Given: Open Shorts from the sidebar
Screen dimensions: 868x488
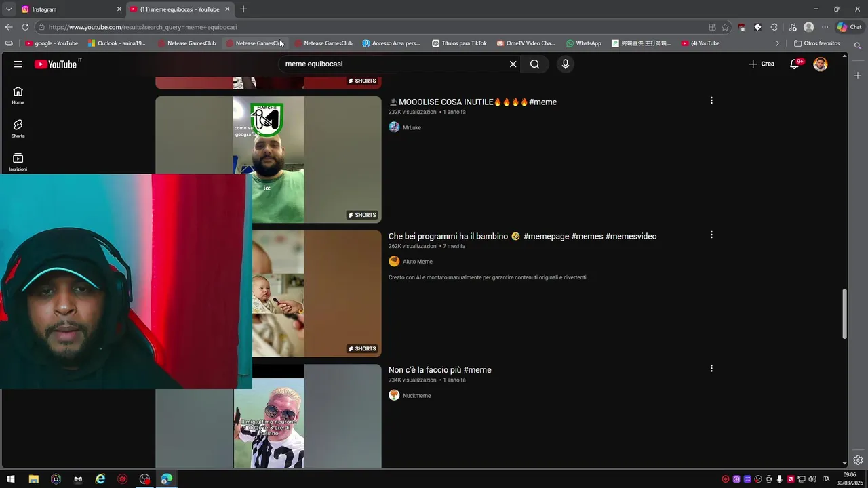Looking at the screenshot, I should point(18,129).
